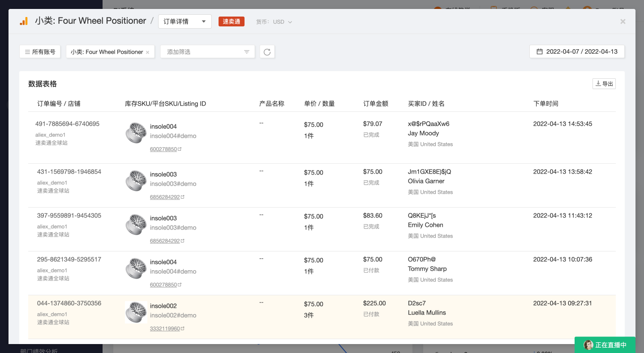The width and height of the screenshot is (644, 353).
Task: Click the 速卖通 platform tag
Action: tap(231, 21)
